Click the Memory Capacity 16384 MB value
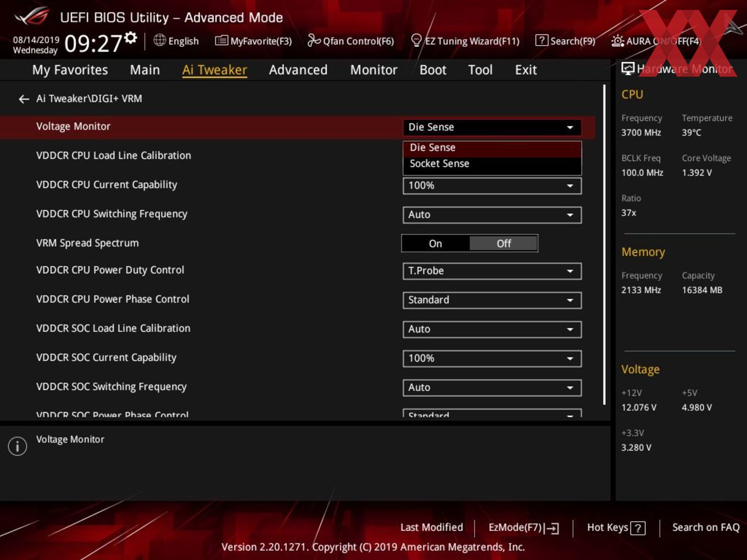The width and height of the screenshot is (747, 560). point(702,290)
